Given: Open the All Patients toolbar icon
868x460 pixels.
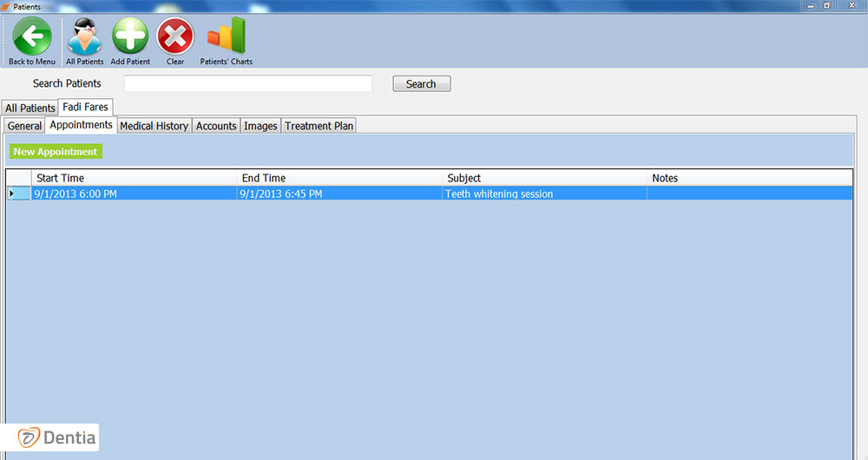Looking at the screenshot, I should point(84,37).
